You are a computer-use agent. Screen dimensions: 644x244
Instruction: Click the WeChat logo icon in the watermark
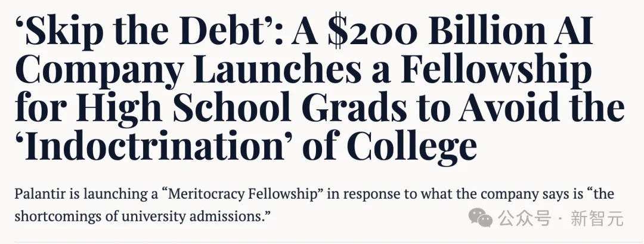pyautogui.click(x=480, y=218)
